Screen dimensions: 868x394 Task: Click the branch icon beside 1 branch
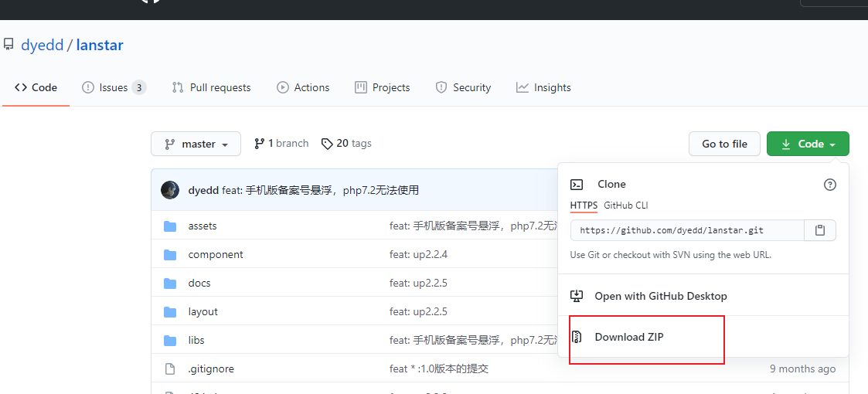(x=259, y=144)
